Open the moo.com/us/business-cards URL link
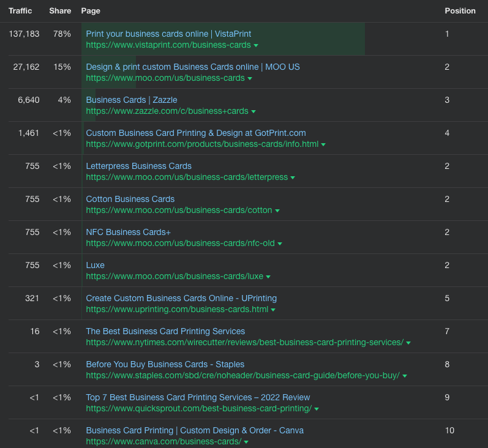The image size is (488, 448). coord(165,78)
